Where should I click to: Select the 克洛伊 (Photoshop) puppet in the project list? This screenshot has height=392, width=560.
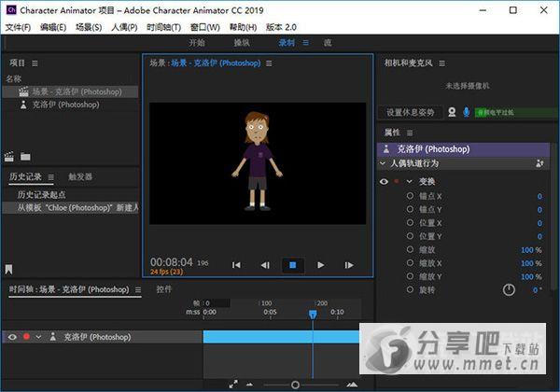[70, 105]
